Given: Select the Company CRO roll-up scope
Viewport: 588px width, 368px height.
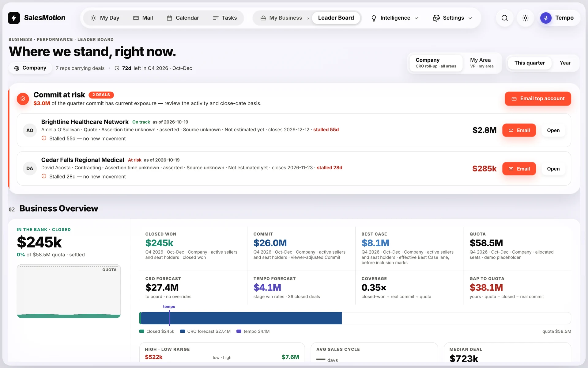Looking at the screenshot, I should (436, 63).
